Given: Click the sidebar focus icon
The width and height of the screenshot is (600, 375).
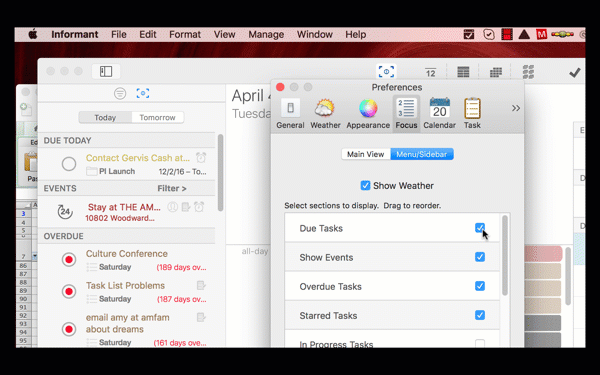Looking at the screenshot, I should (x=143, y=93).
